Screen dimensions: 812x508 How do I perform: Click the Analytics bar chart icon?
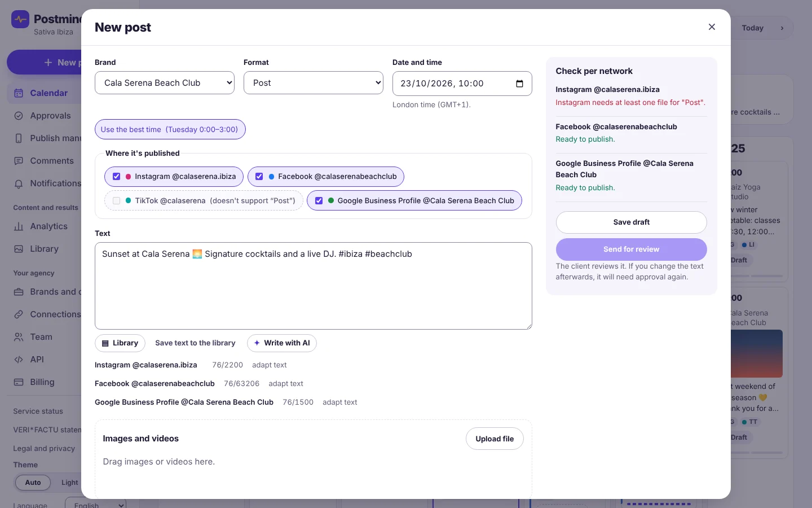tap(19, 226)
